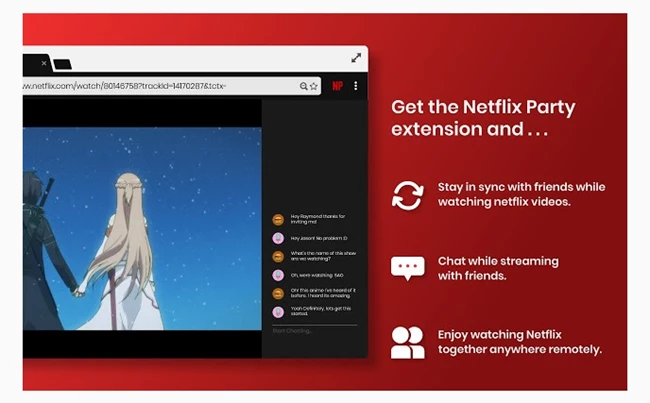Open the red NP Netflix Party extension icon
This screenshot has height=403, width=650.
337,86
